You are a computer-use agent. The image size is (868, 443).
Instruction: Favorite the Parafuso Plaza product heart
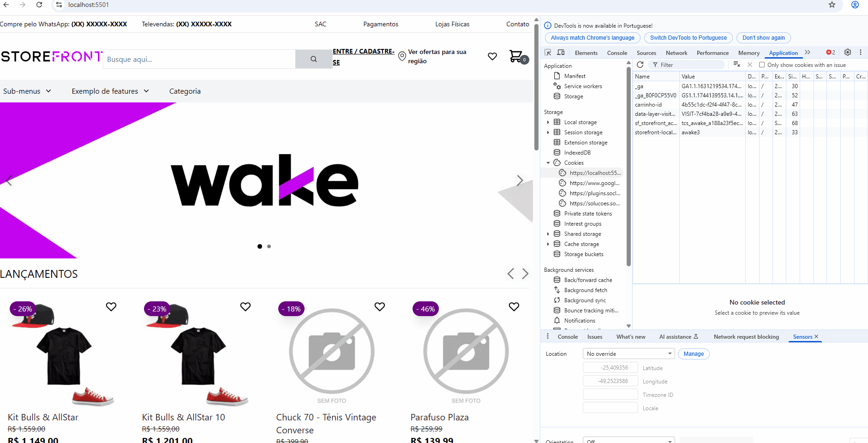[x=514, y=306]
